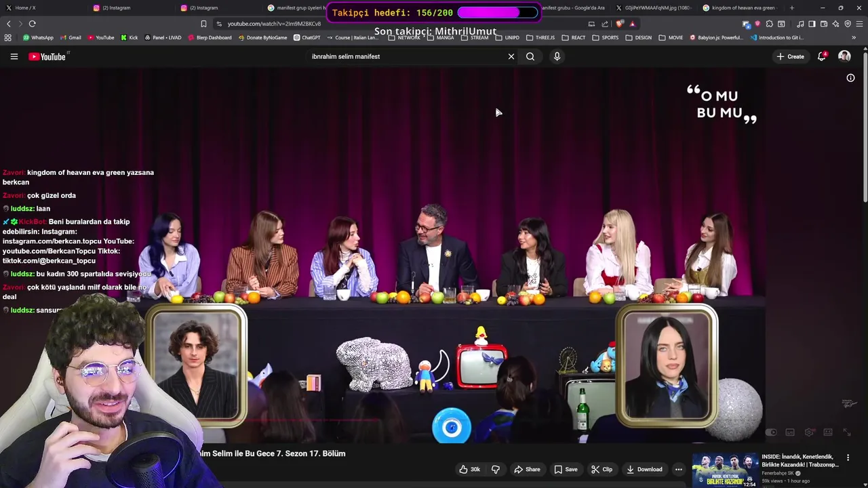Open video player settings gear

(809, 432)
